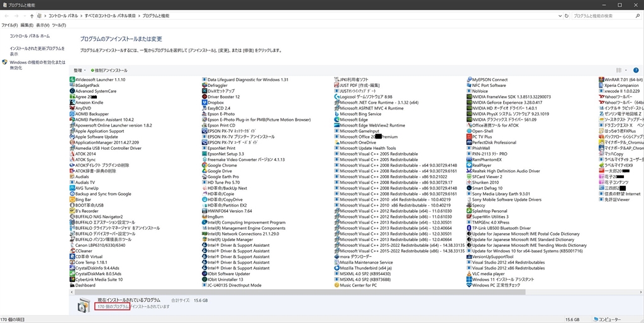Click the VLC media player icon

(x=469, y=274)
